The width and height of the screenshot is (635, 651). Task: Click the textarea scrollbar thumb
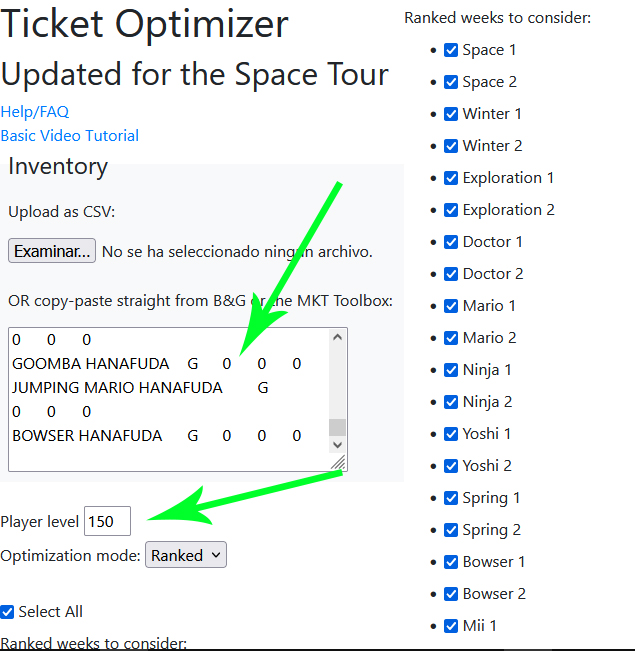[x=338, y=427]
